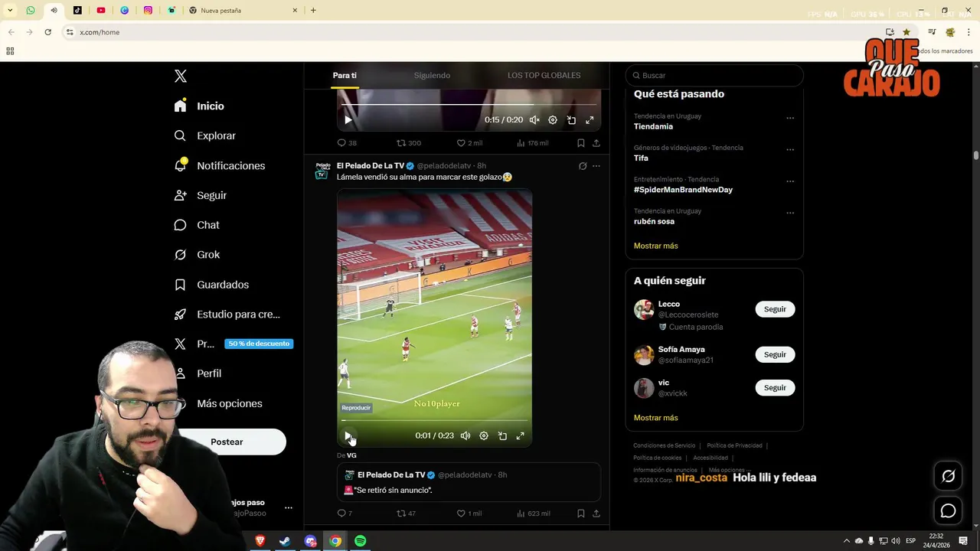Screen dimensions: 980x551
Task: Open account menu three dots
Action: [x=289, y=507]
